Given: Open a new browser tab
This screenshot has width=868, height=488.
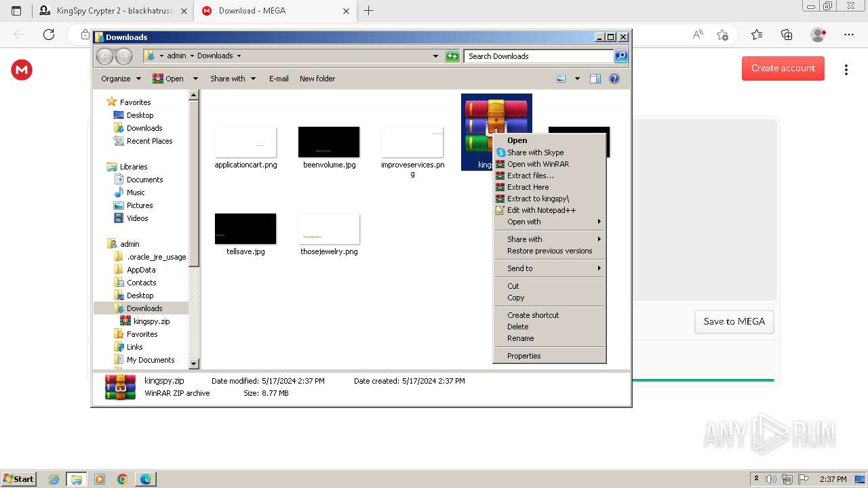Looking at the screenshot, I should coord(368,11).
